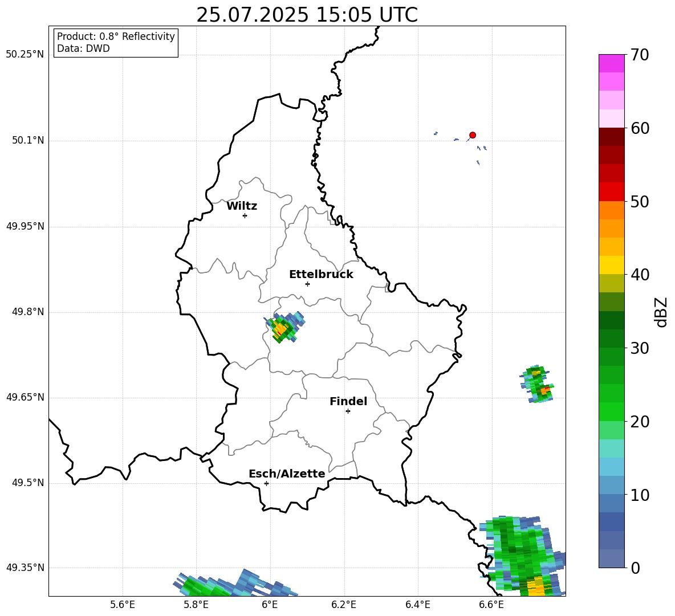Click the 'Product: 0.8° Reflectivity' legend text
This screenshot has height=616, width=675.
coord(116,36)
